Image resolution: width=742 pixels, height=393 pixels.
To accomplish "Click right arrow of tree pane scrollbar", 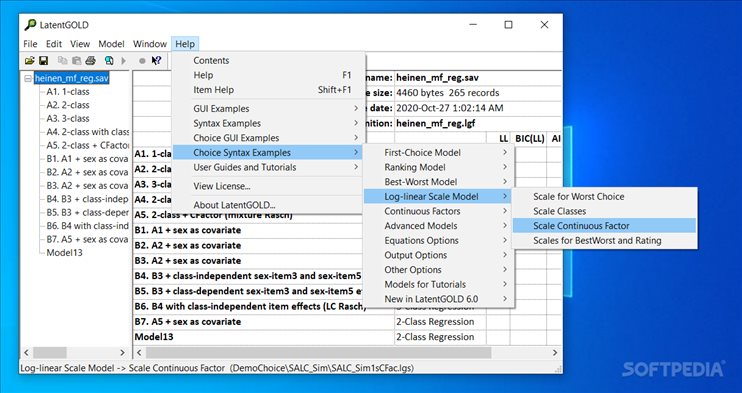I will pos(122,353).
